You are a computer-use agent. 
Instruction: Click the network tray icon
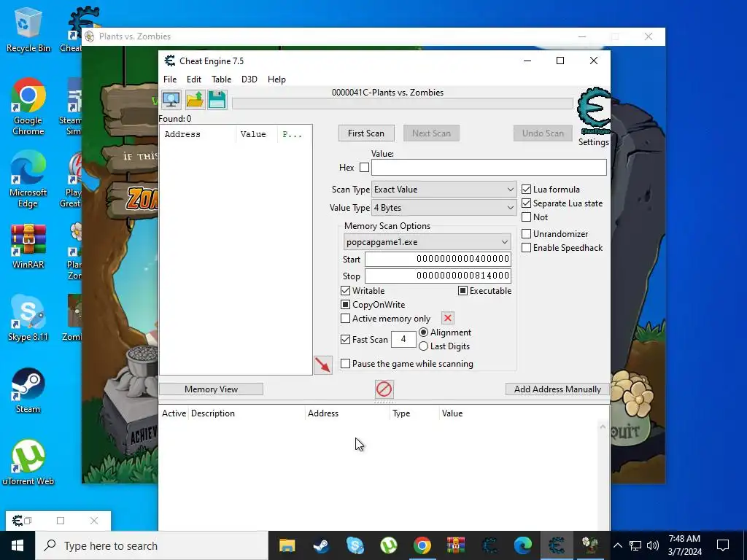(x=635, y=545)
